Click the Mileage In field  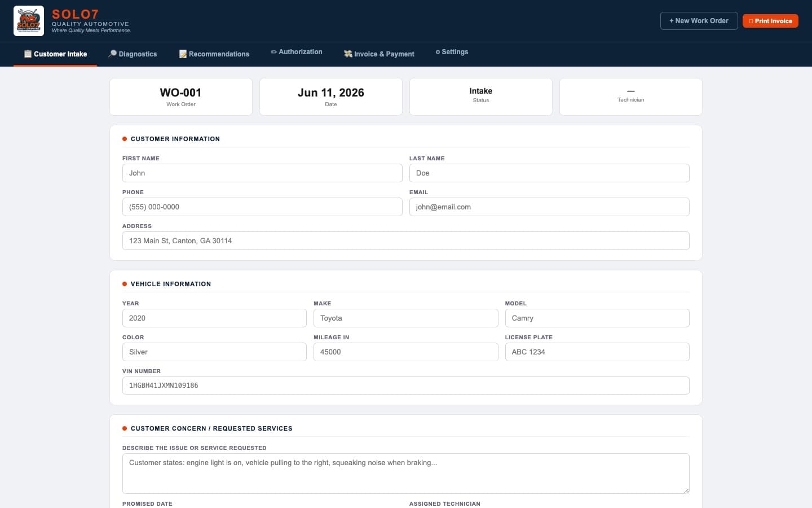coord(405,352)
